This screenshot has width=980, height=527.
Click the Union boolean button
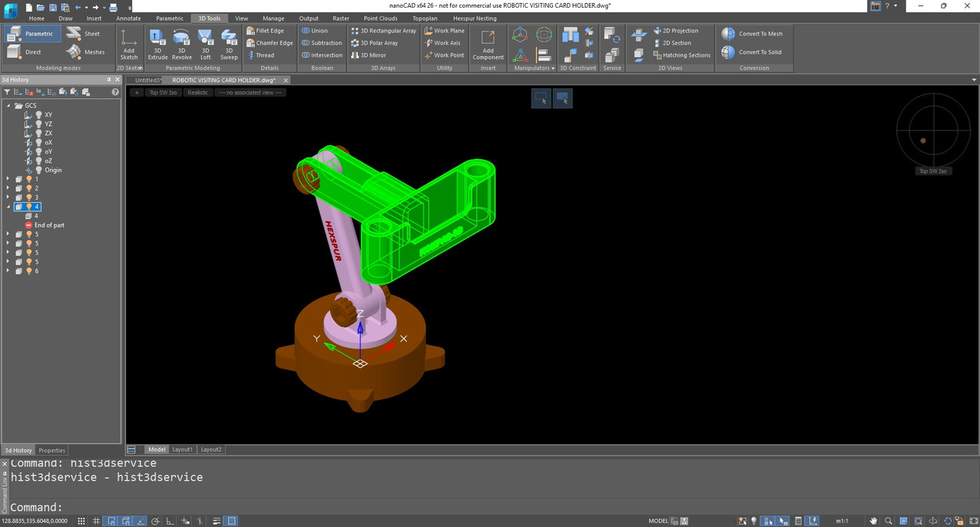[315, 31]
